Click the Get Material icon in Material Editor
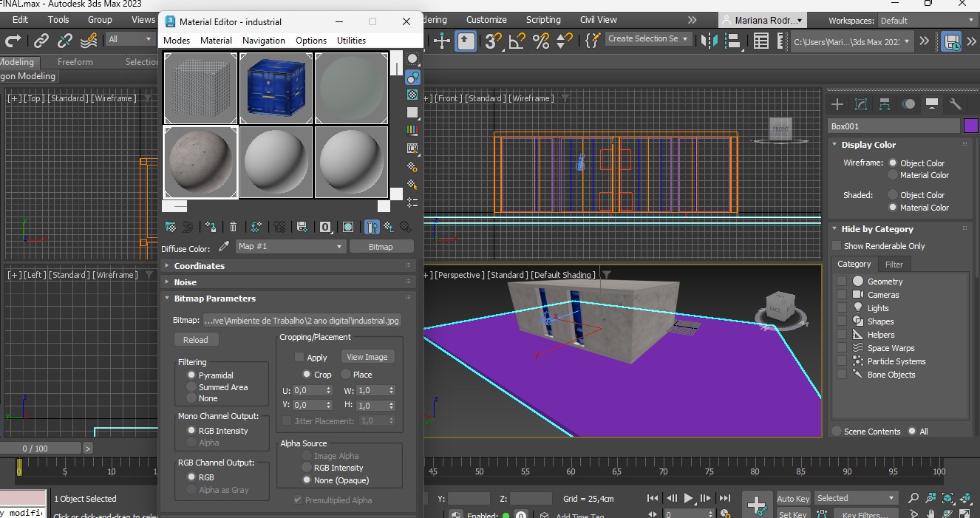Viewport: 980px width, 518px height. click(x=171, y=227)
